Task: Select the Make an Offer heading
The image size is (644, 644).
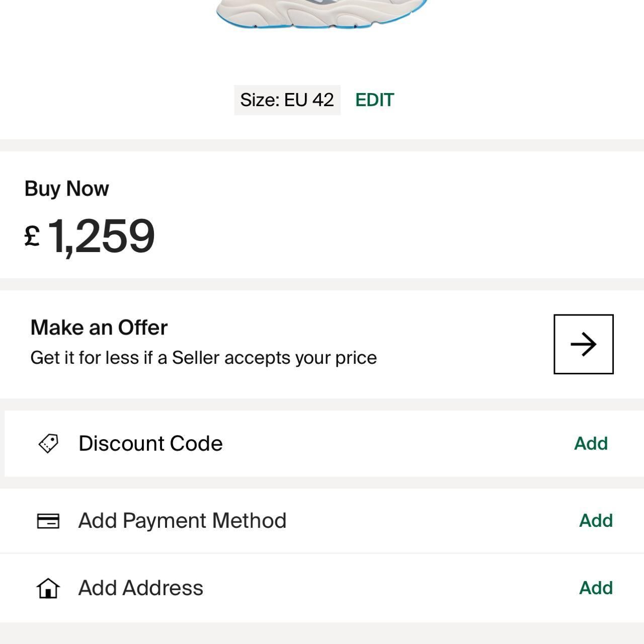Action: point(99,328)
